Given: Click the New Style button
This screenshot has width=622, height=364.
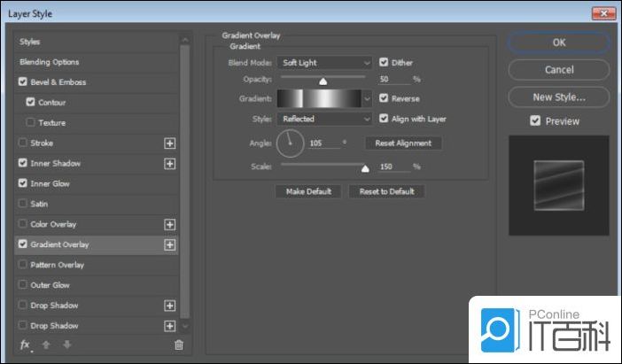Looking at the screenshot, I should point(558,97).
